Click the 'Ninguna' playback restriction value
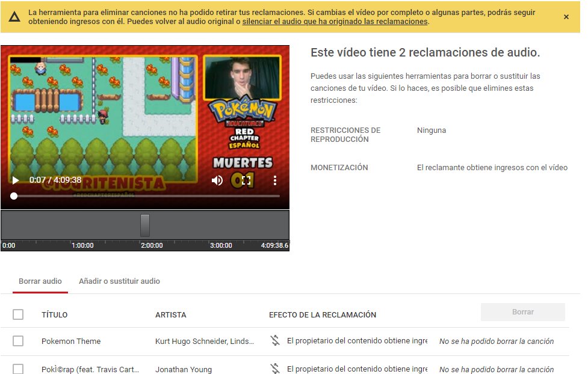 (432, 130)
